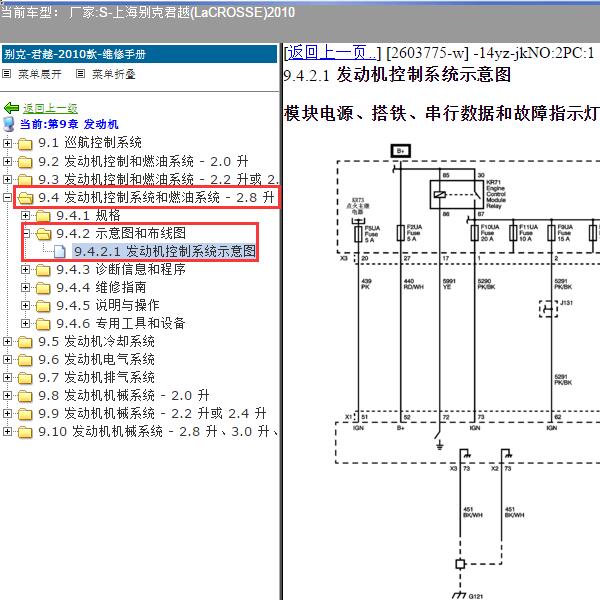Select 9.1 巡航控制系统 tree item
The image size is (600, 600).
pos(90,143)
